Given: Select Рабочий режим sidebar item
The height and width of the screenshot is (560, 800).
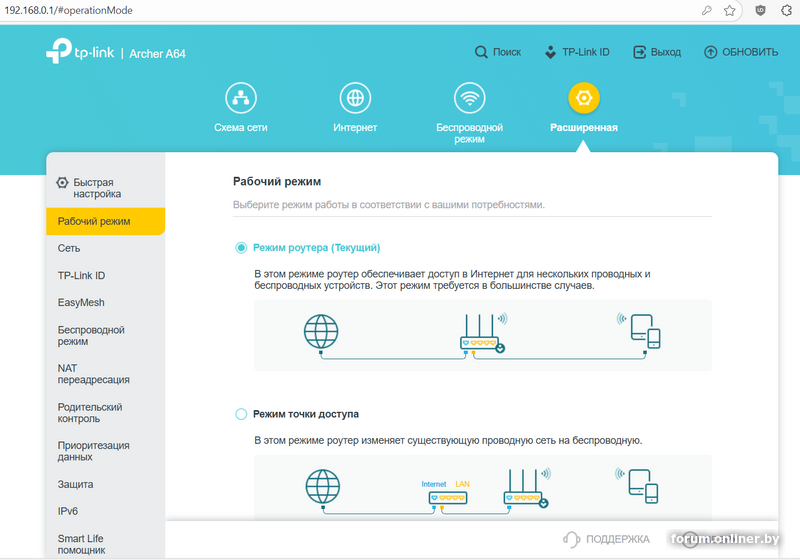Looking at the screenshot, I should tap(106, 221).
